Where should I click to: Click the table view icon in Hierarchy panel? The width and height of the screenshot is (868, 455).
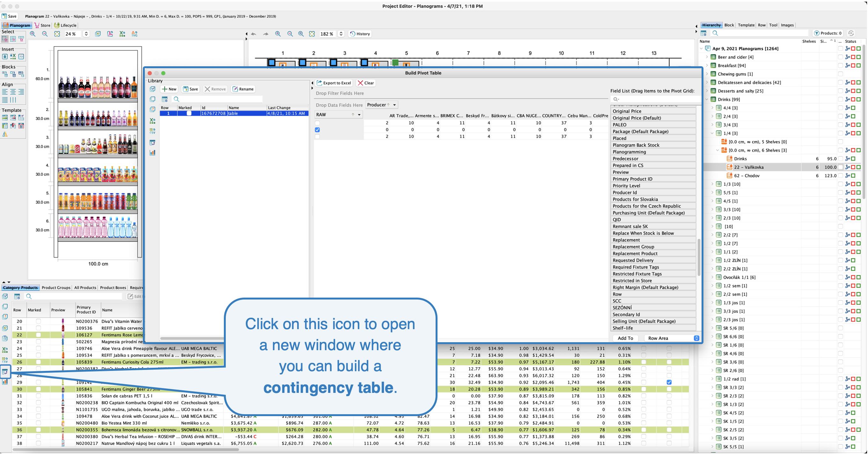[x=703, y=33]
